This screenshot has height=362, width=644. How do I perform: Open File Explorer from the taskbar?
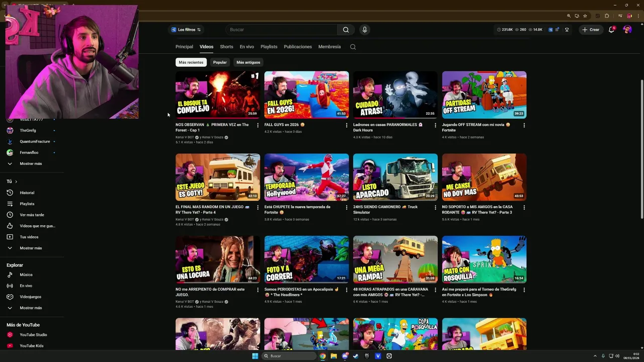pos(334,356)
